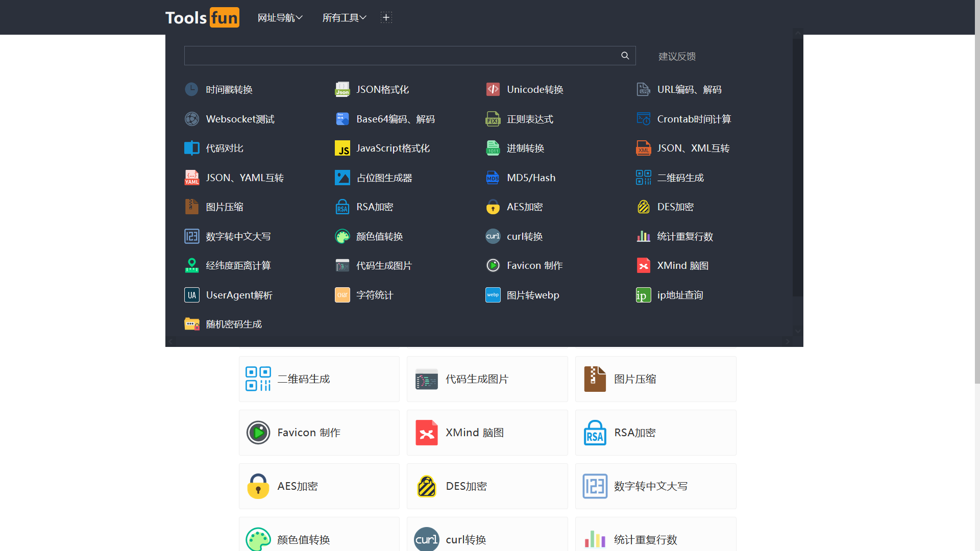This screenshot has height=551, width=980.
Task: Expand the 网址导航 dropdown menu
Action: [x=280, y=18]
